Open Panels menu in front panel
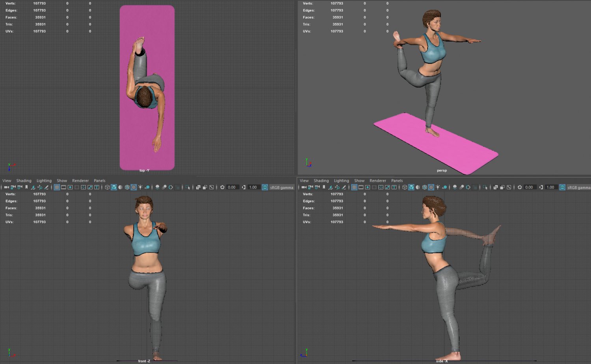This screenshot has height=364, width=591. pyautogui.click(x=100, y=181)
